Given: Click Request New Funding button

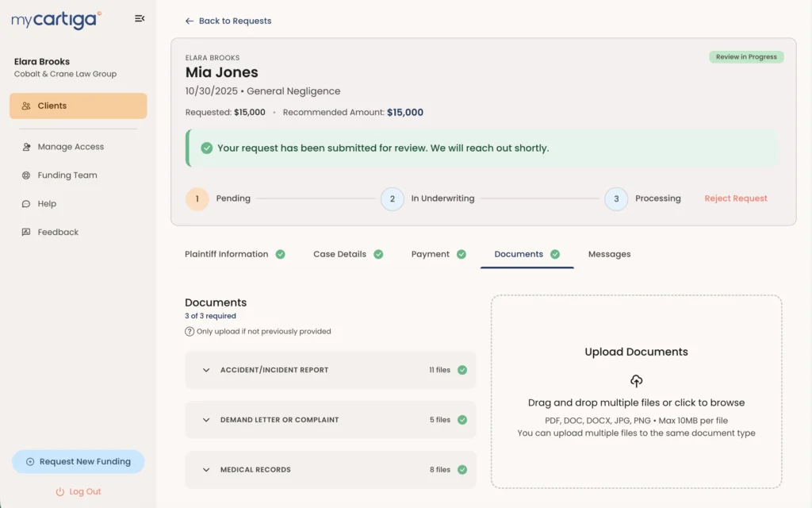Looking at the screenshot, I should [x=79, y=462].
